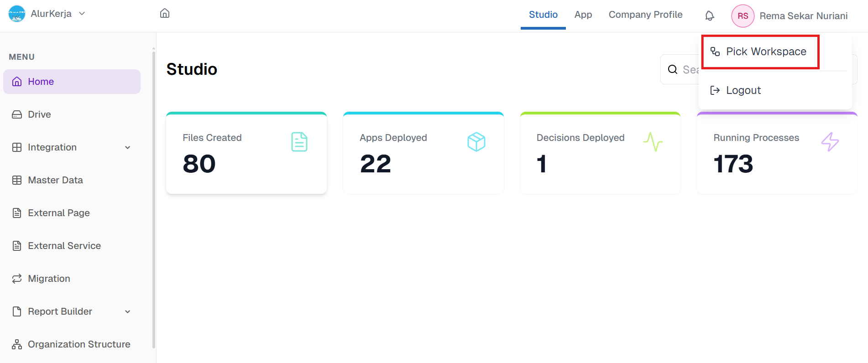
Task: Click the Studio page heading
Action: pyautogui.click(x=192, y=69)
